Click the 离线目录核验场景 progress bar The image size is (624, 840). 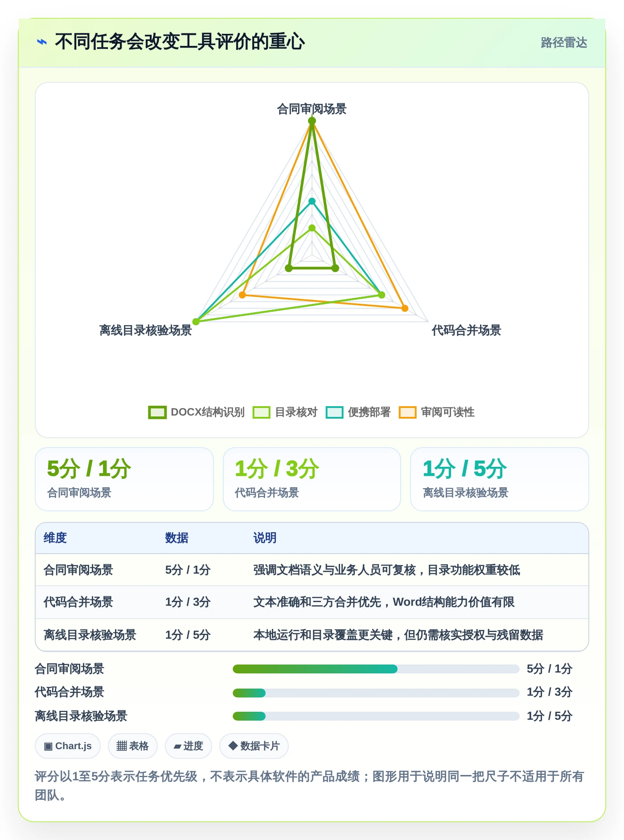(x=376, y=716)
